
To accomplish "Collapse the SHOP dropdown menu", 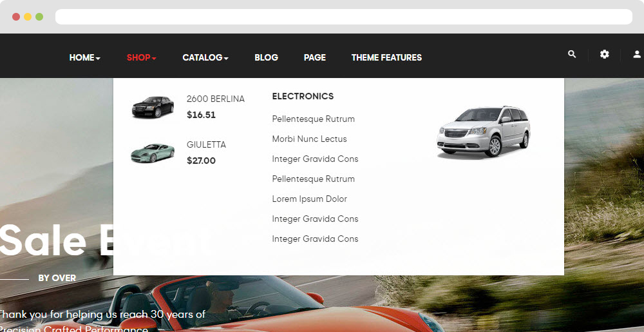I will (x=141, y=57).
